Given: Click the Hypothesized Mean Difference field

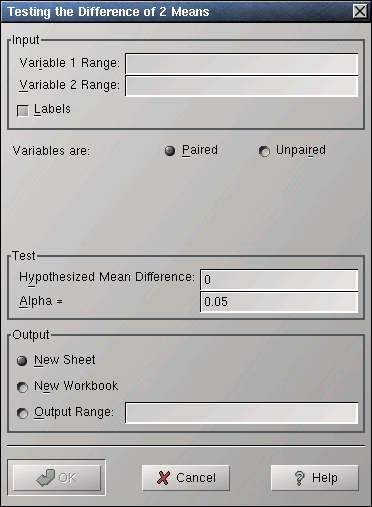Looking at the screenshot, I should 279,279.
